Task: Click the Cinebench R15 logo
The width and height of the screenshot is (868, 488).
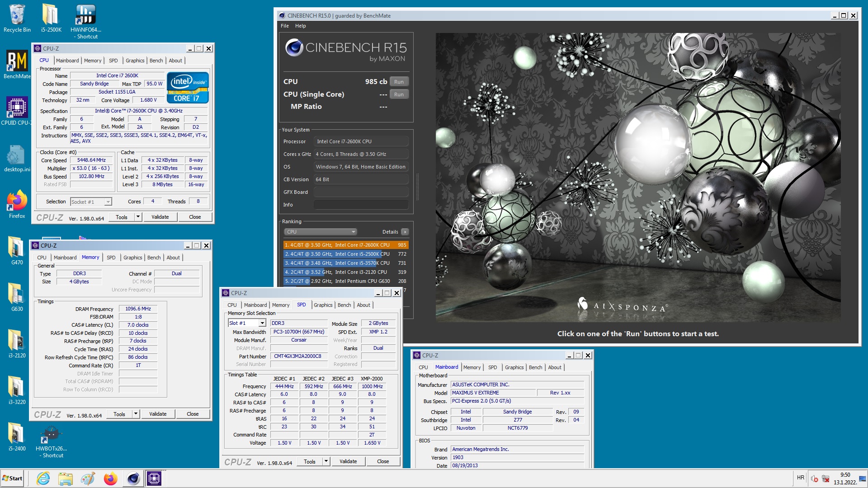Action: click(x=346, y=51)
